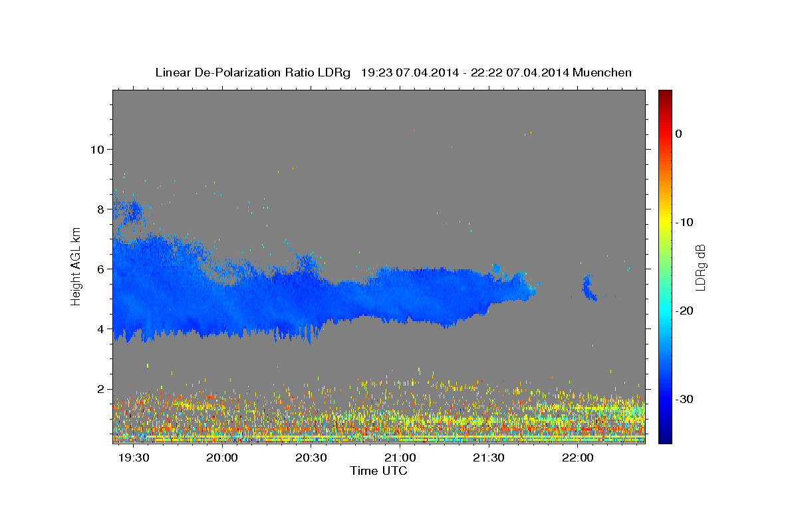This screenshot has width=798, height=532.
Task: Click the end time '22:22 07.04.2014' in title
Action: pyautogui.click(x=520, y=72)
